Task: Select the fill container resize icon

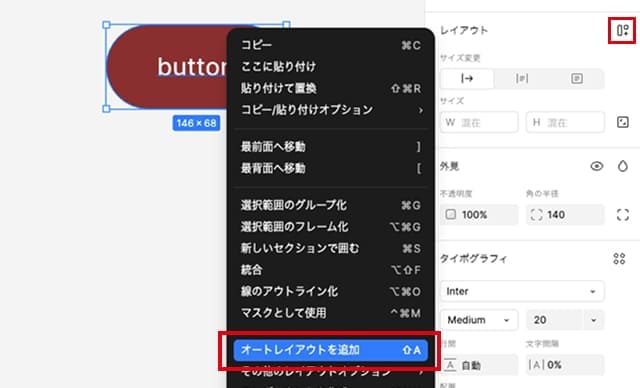Action: pos(576,78)
